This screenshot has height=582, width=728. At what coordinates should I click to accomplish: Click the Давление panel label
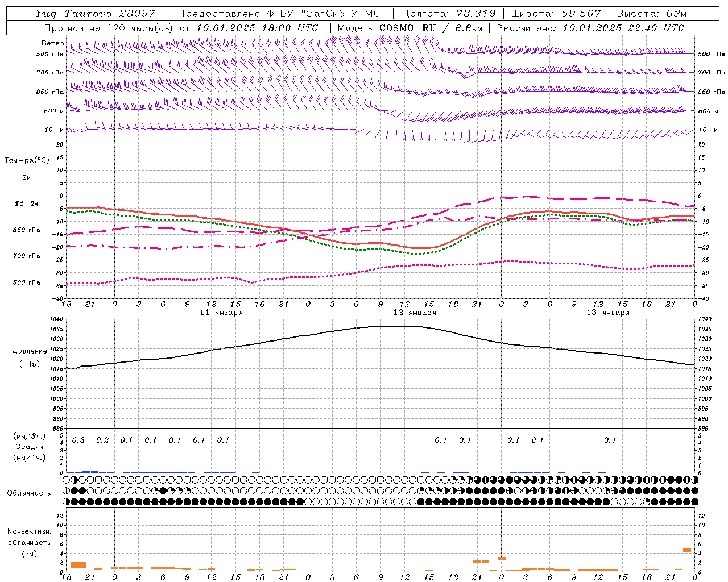click(30, 351)
